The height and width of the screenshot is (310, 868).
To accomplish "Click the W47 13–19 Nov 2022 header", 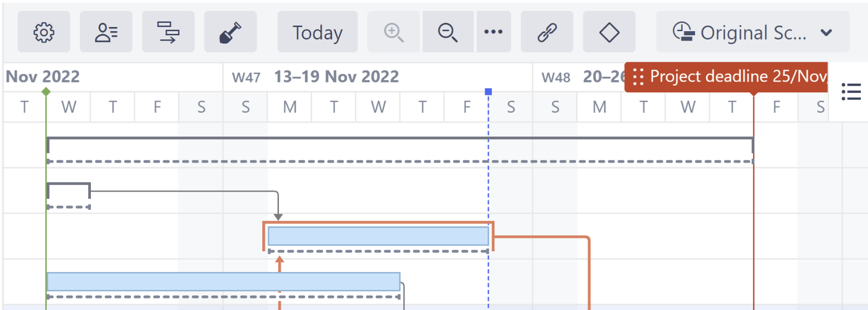I will (x=337, y=77).
